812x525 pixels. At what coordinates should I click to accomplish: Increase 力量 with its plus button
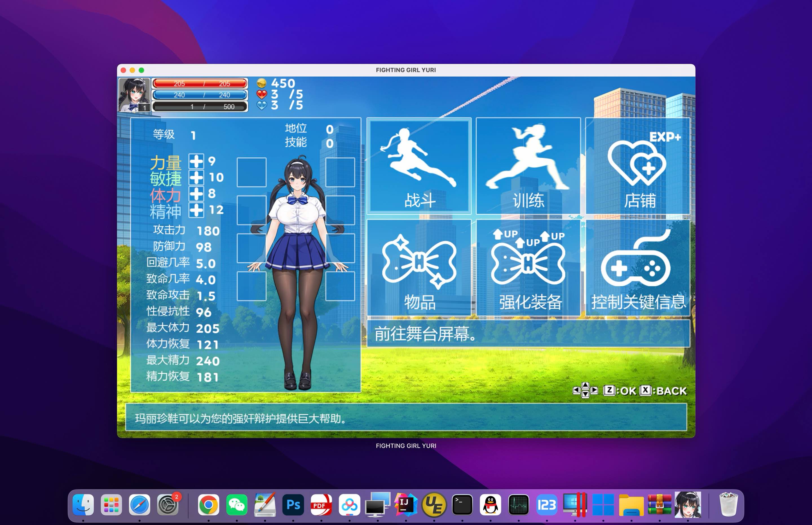click(x=196, y=161)
